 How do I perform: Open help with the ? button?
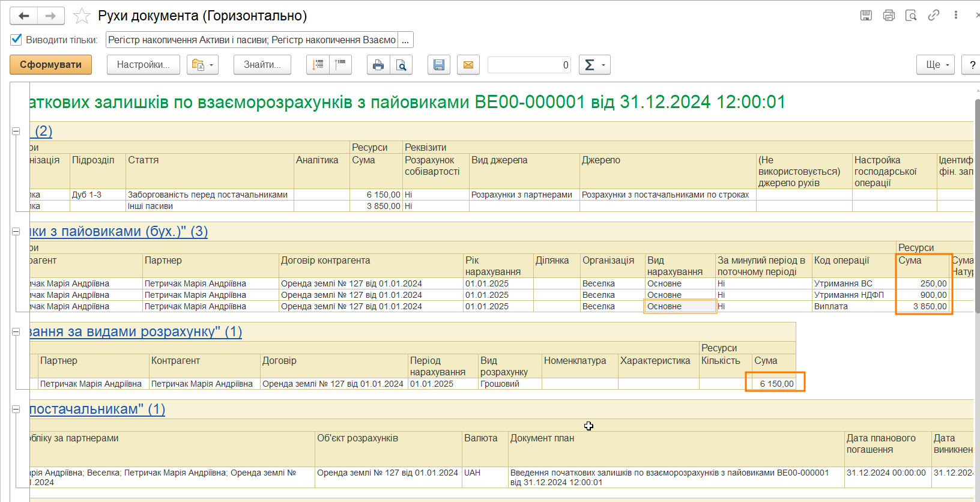(x=972, y=65)
